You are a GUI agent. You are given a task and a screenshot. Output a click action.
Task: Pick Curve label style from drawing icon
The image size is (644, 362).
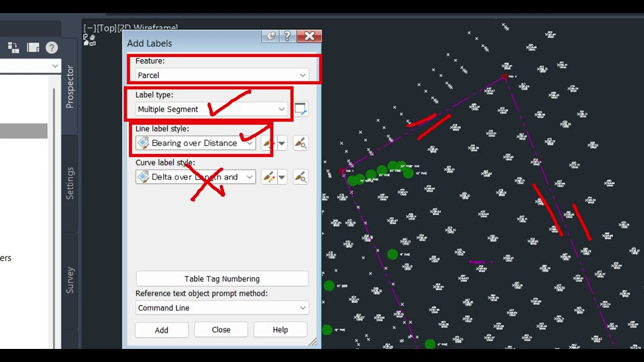pos(300,177)
